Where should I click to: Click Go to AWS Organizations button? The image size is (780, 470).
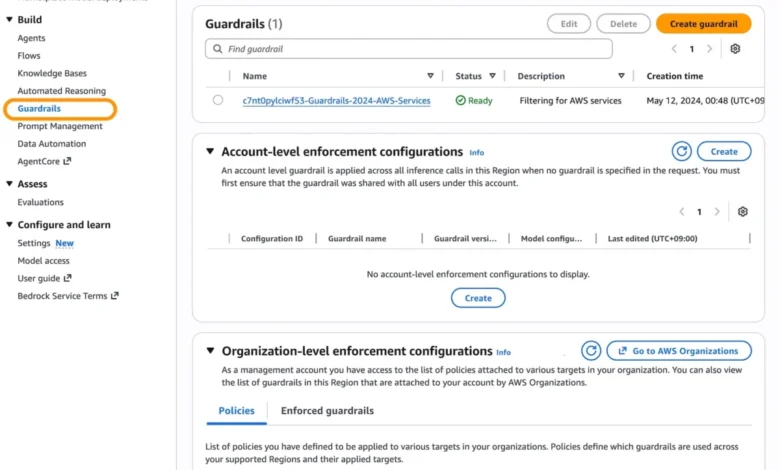point(678,351)
